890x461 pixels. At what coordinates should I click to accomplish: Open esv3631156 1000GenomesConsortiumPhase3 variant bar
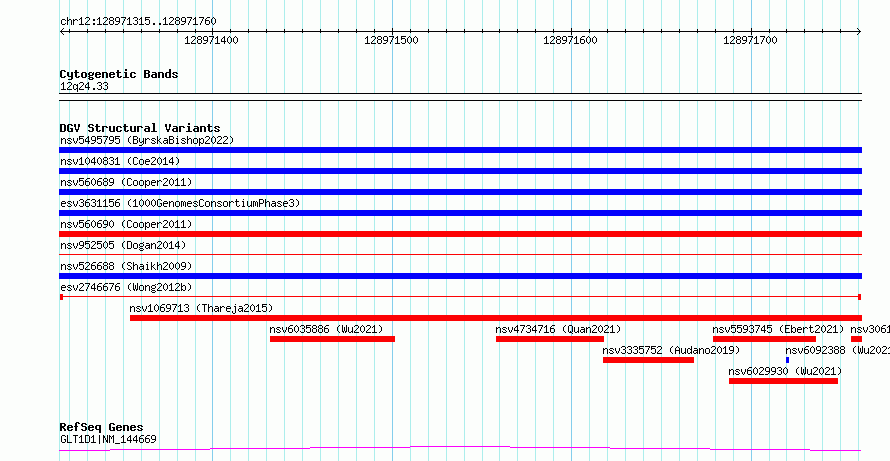(x=460, y=213)
